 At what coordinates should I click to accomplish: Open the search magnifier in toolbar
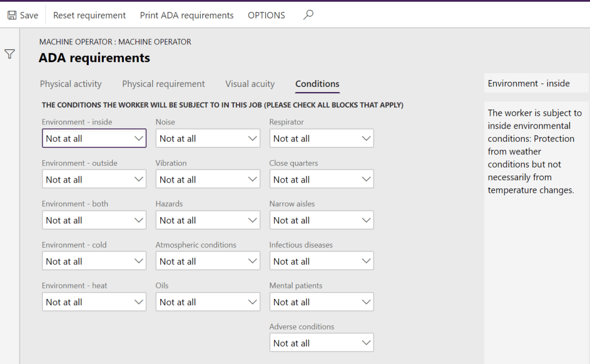308,16
